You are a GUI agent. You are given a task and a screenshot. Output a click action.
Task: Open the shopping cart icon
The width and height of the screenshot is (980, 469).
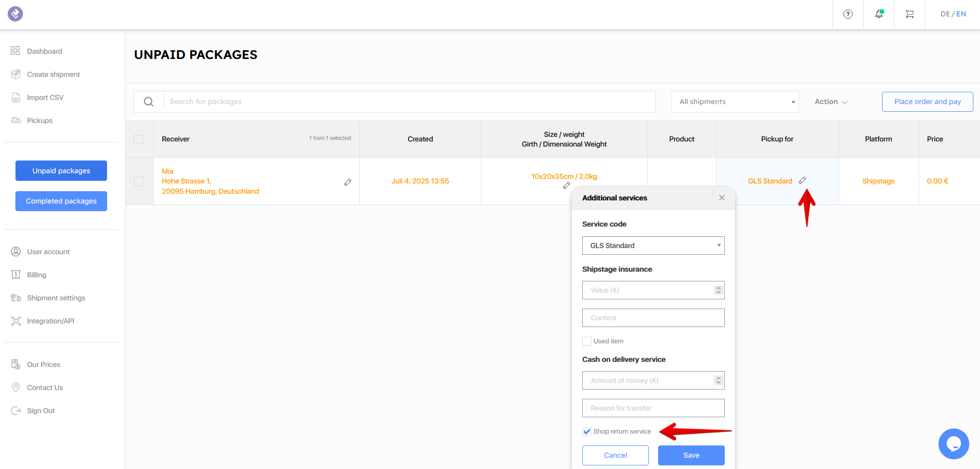(x=909, y=14)
